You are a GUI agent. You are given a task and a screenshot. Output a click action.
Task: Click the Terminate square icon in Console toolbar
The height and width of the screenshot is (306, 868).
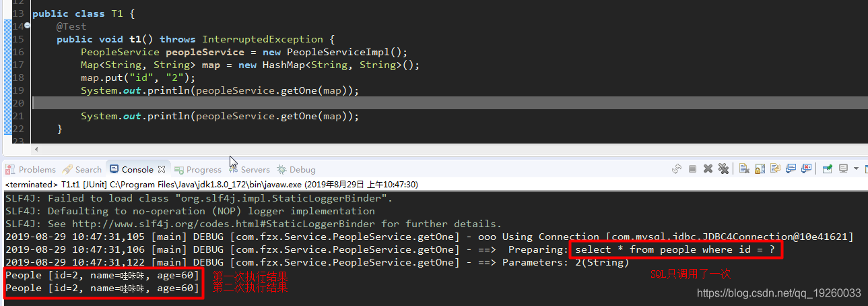click(x=692, y=169)
